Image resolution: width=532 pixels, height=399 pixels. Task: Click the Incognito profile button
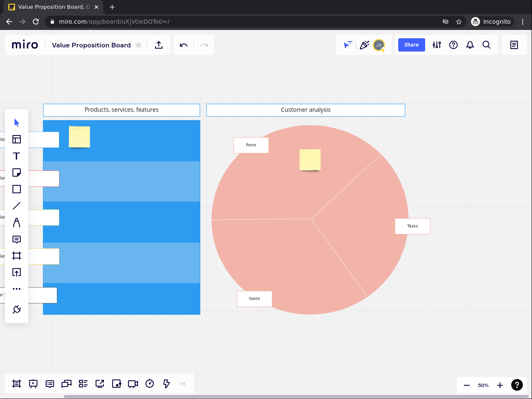tap(491, 22)
